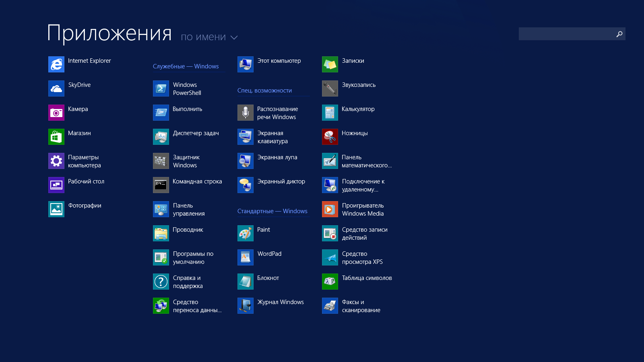Click the sort chevron arrow beside по имени
The height and width of the screenshot is (362, 644).
(x=234, y=37)
